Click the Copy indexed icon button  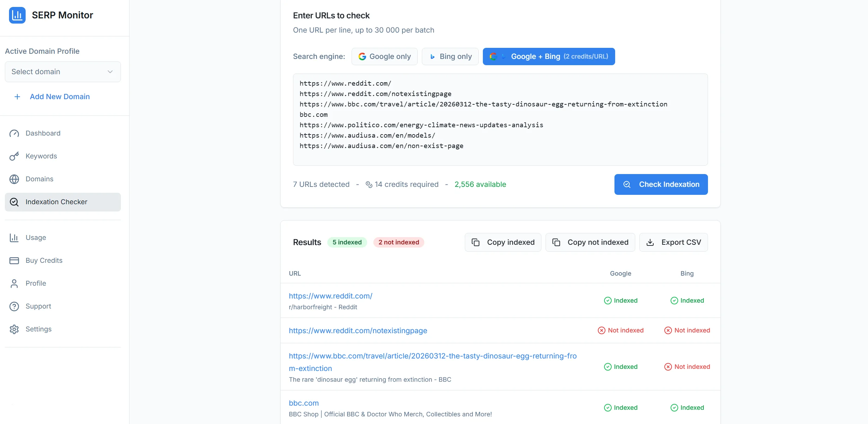pos(476,242)
